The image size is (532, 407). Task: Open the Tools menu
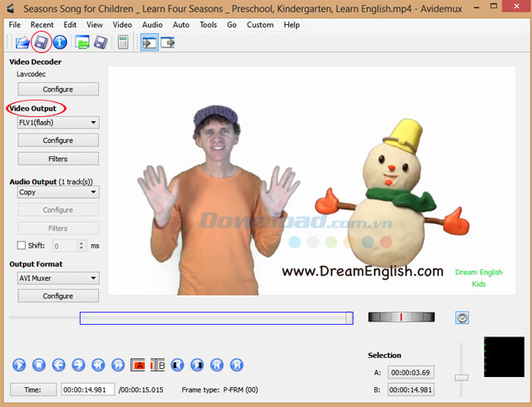click(208, 25)
